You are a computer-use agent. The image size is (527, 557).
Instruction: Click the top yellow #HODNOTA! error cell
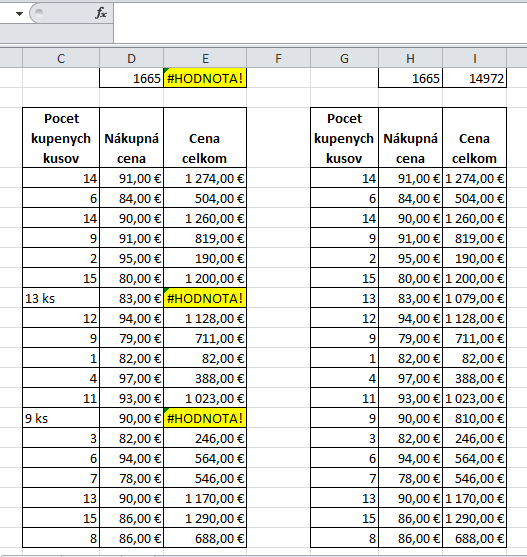tap(205, 78)
